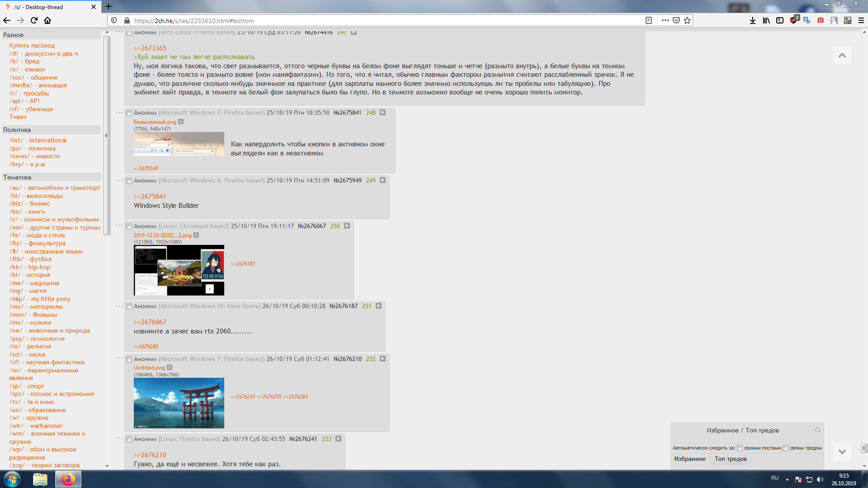Save page to Pocket
Viewport: 868px width, 488px height.
point(676,20)
